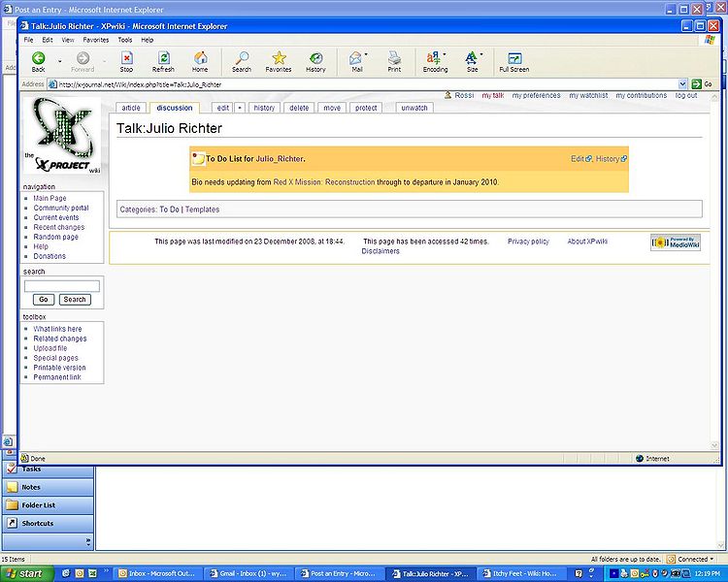Click the Windows Start button
The width and height of the screenshot is (728, 582).
coord(25,573)
